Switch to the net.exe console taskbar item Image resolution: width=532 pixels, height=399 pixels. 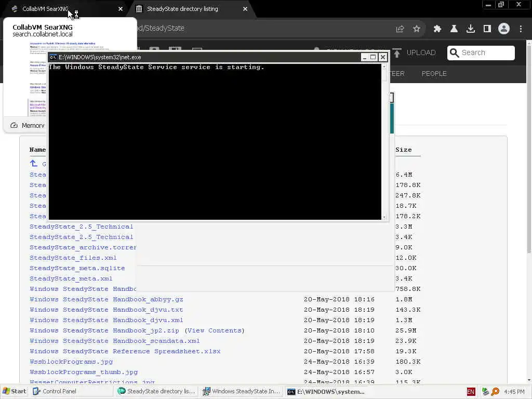[x=326, y=391]
